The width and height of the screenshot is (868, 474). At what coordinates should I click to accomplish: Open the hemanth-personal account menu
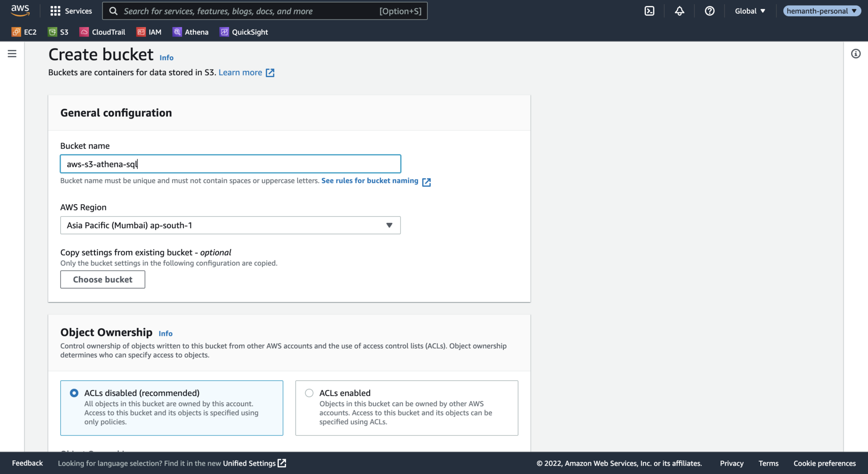(821, 11)
